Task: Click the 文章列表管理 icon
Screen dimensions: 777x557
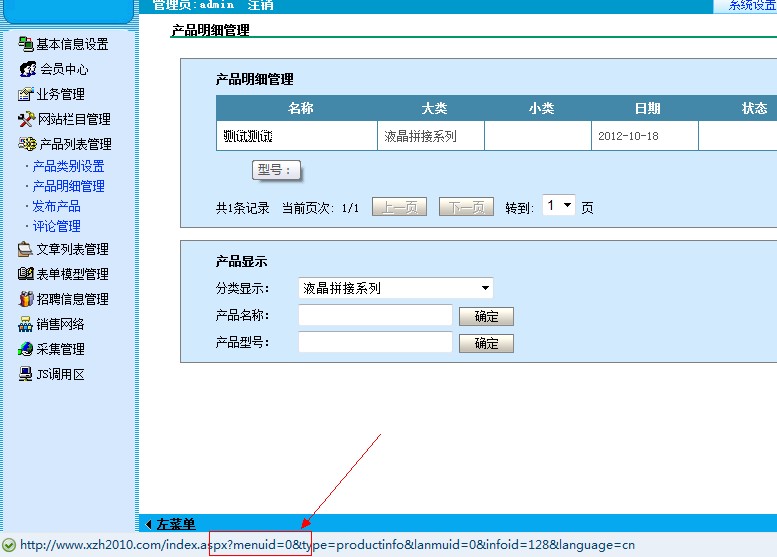Action: click(26, 249)
